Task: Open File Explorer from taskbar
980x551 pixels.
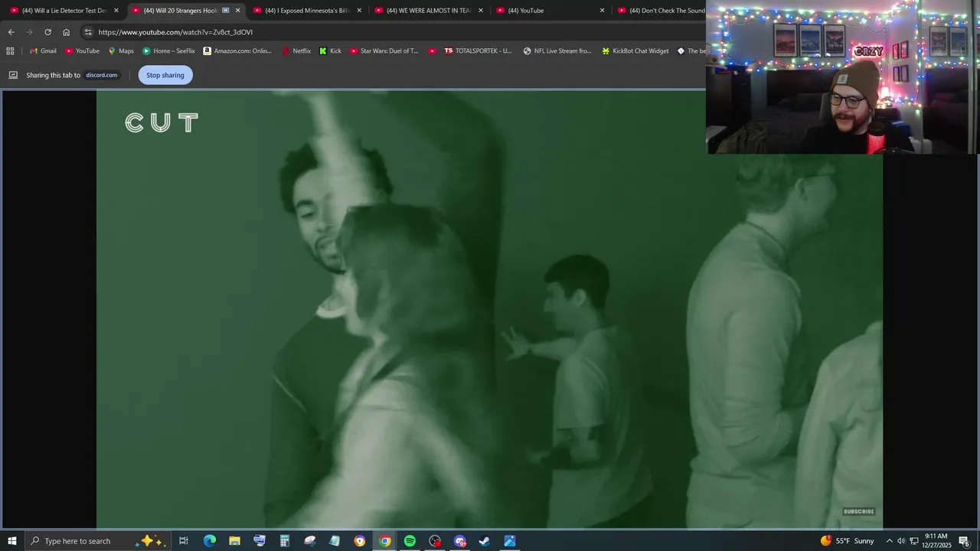Action: tap(234, 541)
